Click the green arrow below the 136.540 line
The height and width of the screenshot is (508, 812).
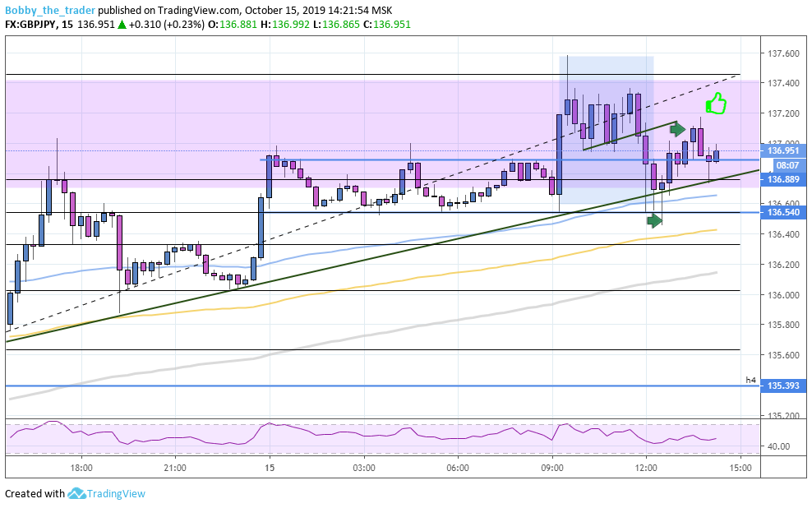654,220
